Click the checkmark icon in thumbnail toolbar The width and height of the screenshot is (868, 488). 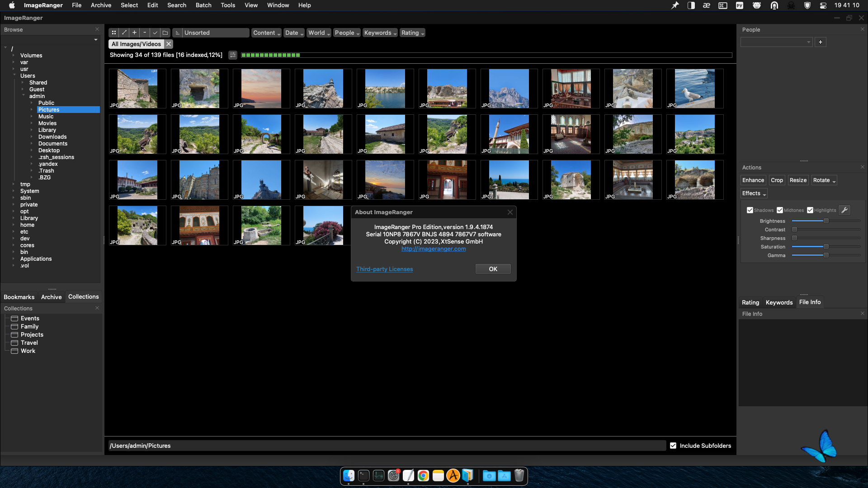155,33
